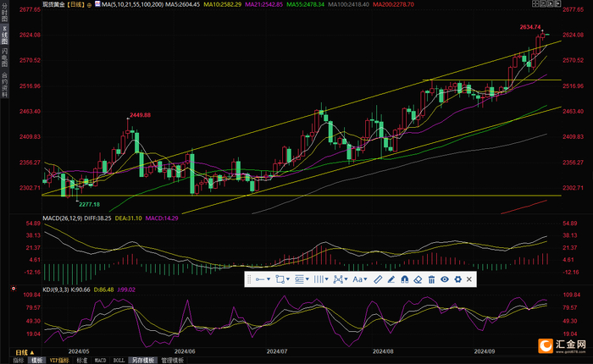
Task: Expand the pattern tool dropdown arrow
Action: [346, 279]
